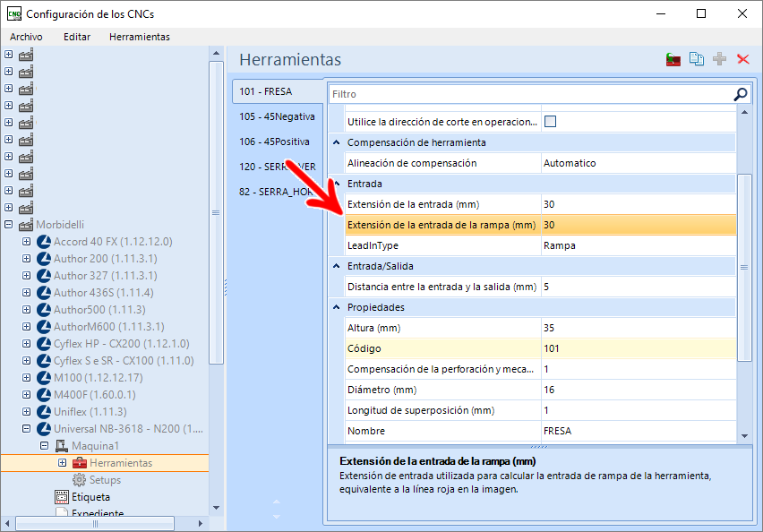The width and height of the screenshot is (763, 532).
Task: Click the Uniflex machine icon
Action: pos(44,412)
